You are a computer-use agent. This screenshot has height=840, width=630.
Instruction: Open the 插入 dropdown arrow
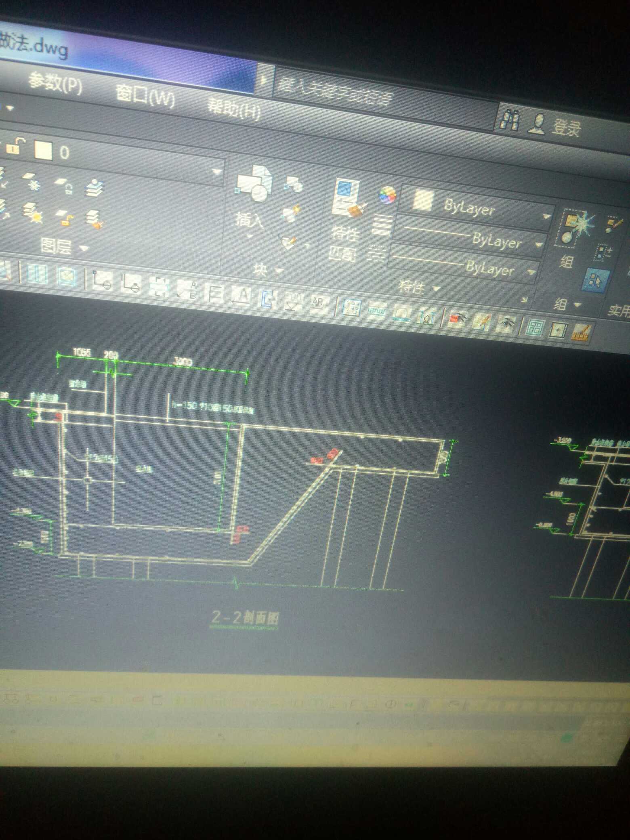tap(249, 236)
